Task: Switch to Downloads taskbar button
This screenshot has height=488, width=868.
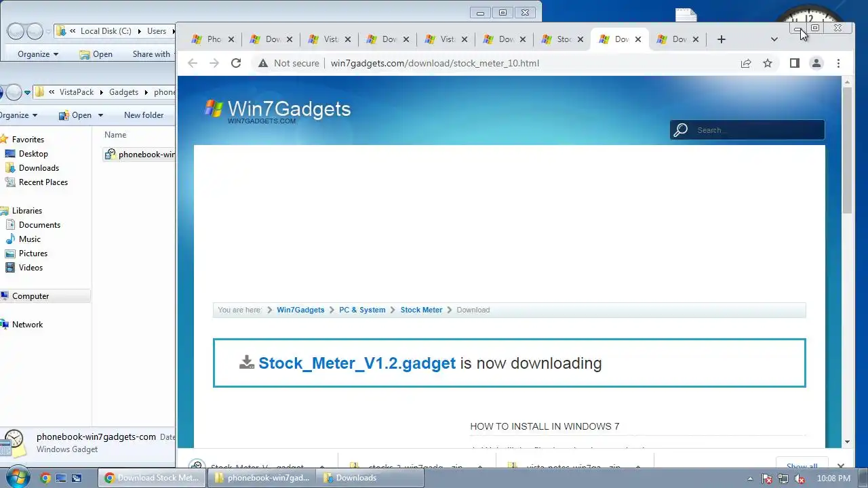Action: coord(370,478)
